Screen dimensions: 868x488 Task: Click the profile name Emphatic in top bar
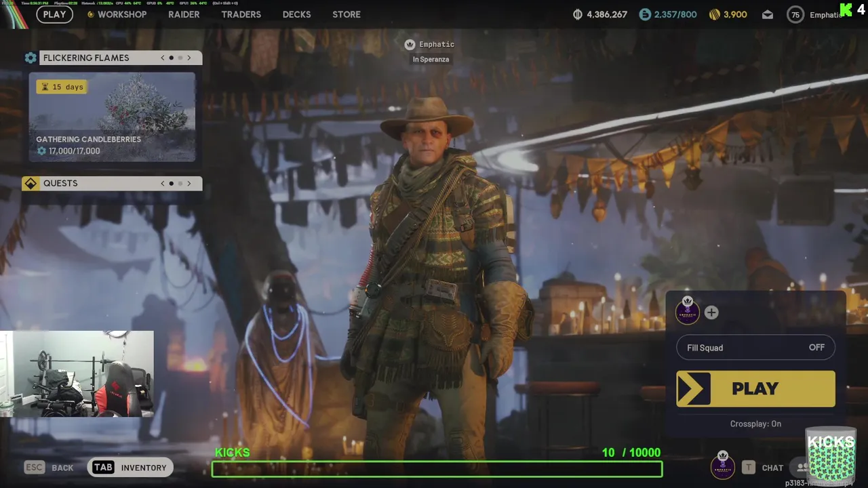[x=826, y=15]
